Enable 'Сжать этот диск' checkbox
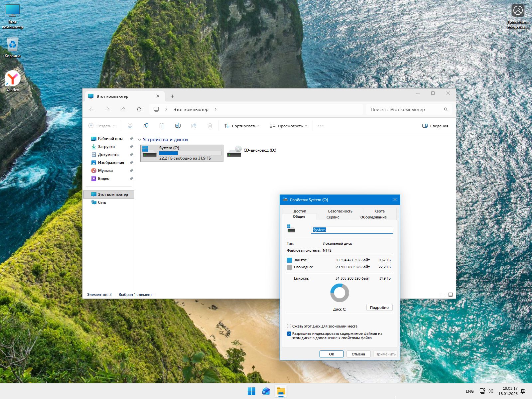This screenshot has height=399, width=532. click(289, 326)
